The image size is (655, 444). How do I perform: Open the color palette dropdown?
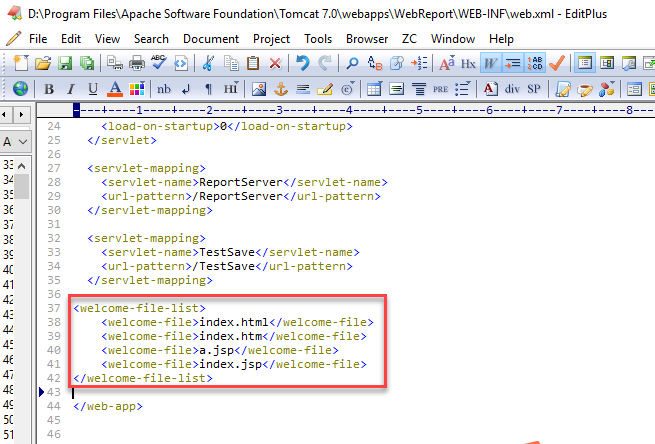pos(137,89)
